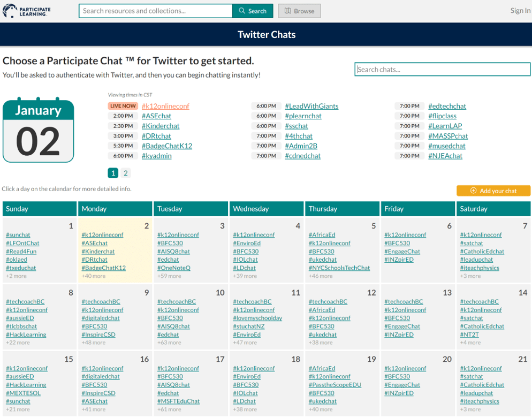Open the 5:30 PM #BadgeChatK12 link in today's list
The image size is (532, 417).
click(x=167, y=146)
